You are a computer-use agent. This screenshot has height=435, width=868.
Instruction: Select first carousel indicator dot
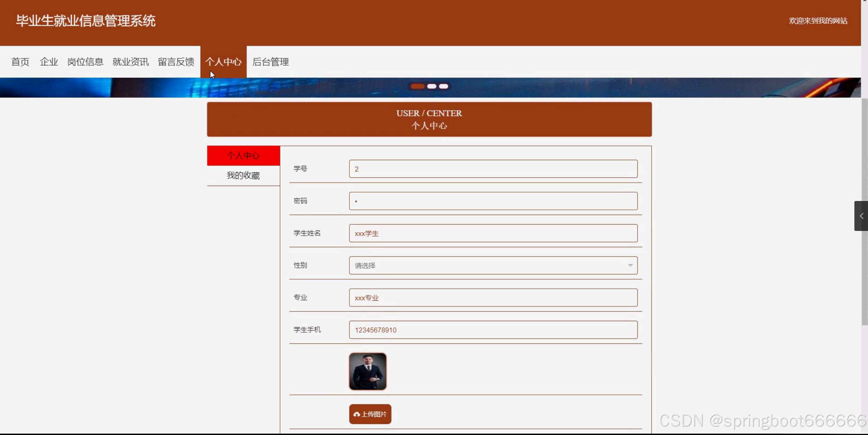click(417, 86)
